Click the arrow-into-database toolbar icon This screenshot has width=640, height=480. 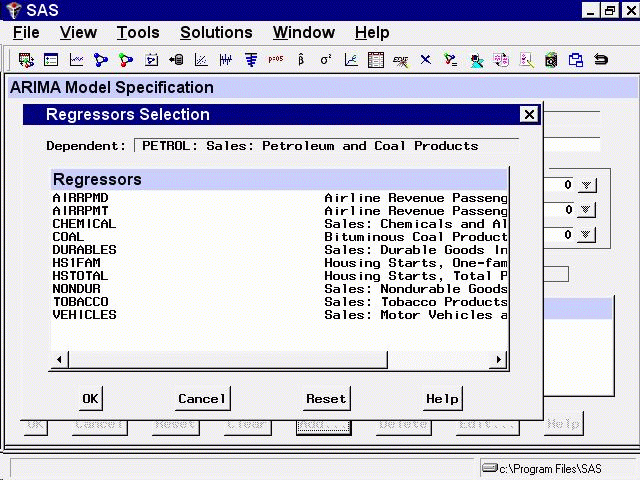point(176,60)
